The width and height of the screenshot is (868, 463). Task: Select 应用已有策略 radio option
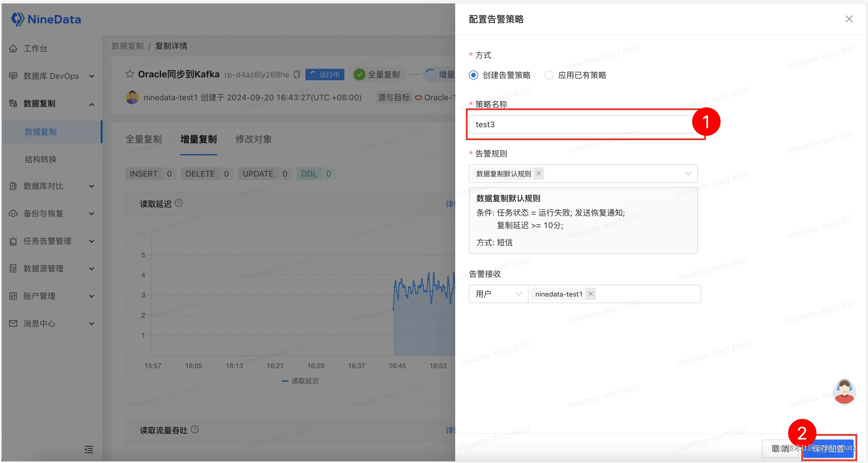click(549, 75)
